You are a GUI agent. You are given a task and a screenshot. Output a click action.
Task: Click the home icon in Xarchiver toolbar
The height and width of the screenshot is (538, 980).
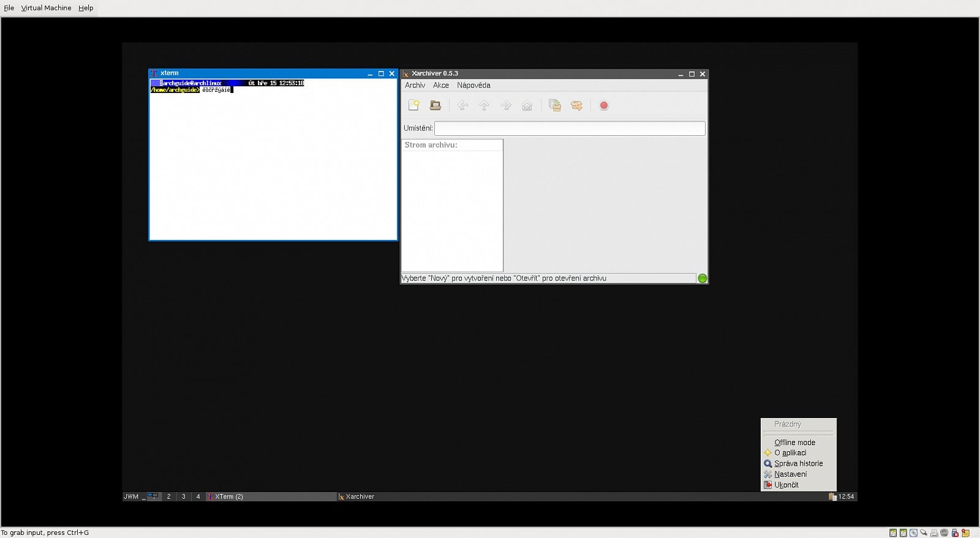pos(527,105)
